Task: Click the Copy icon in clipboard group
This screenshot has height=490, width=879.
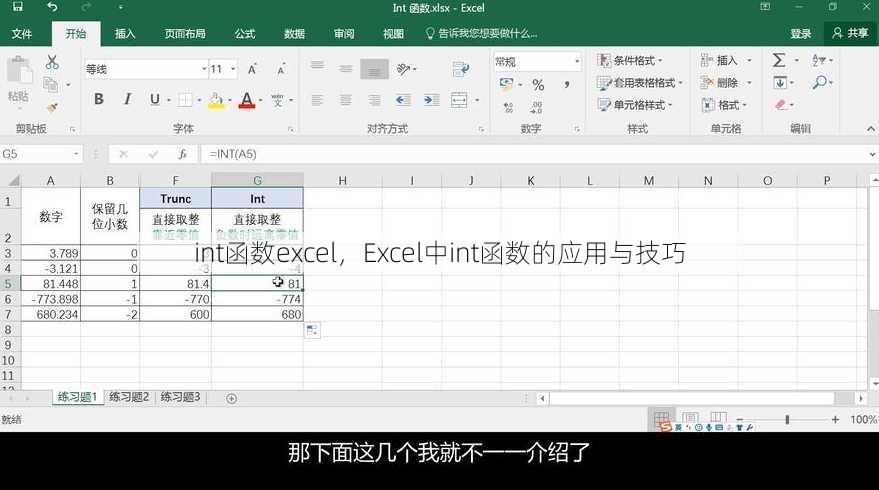Action: [51, 85]
